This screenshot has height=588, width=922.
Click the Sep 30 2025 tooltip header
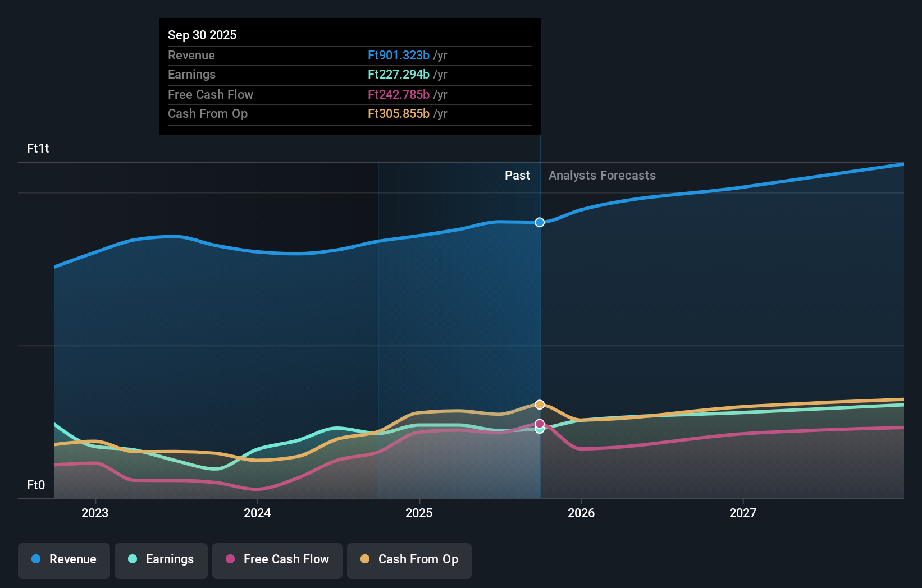202,35
